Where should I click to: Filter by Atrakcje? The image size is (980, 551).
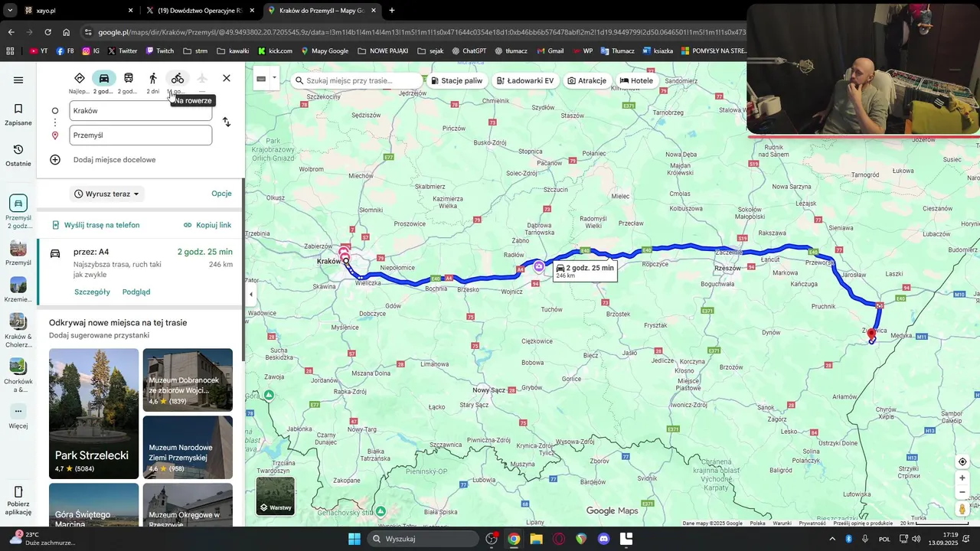[587, 80]
